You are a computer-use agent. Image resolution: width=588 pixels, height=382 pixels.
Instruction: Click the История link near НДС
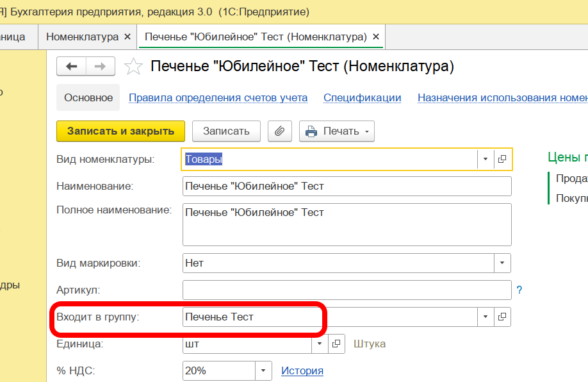click(302, 370)
